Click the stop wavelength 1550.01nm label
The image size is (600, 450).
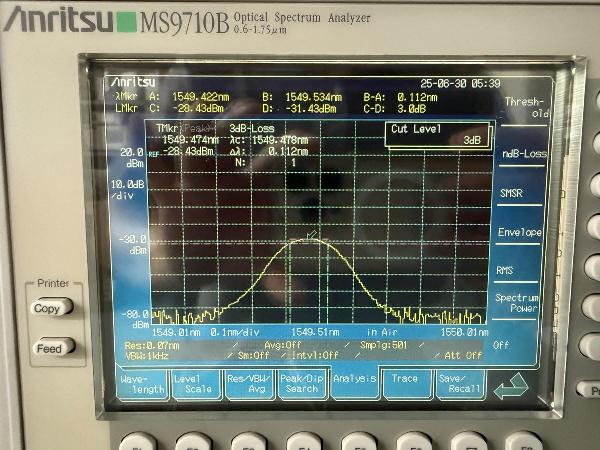tap(465, 332)
